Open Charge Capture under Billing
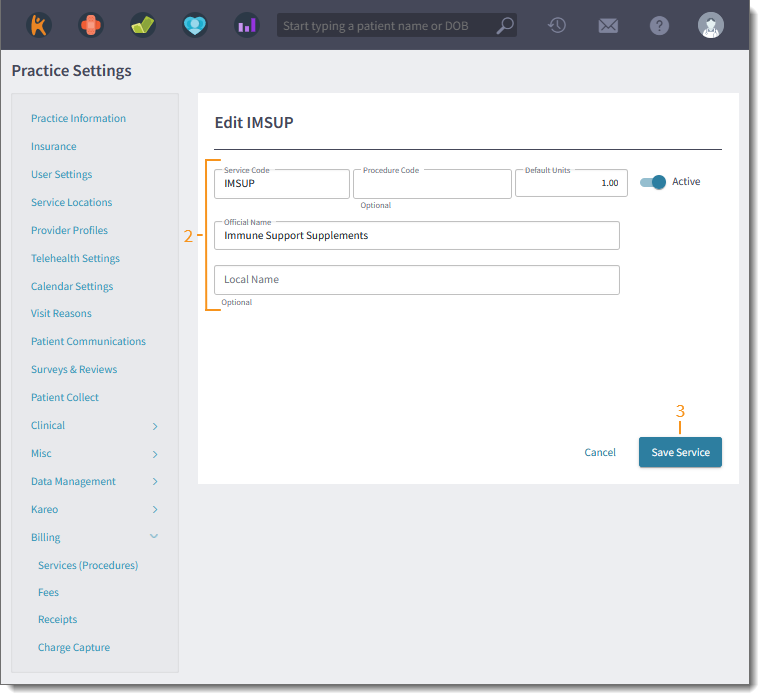 (74, 647)
